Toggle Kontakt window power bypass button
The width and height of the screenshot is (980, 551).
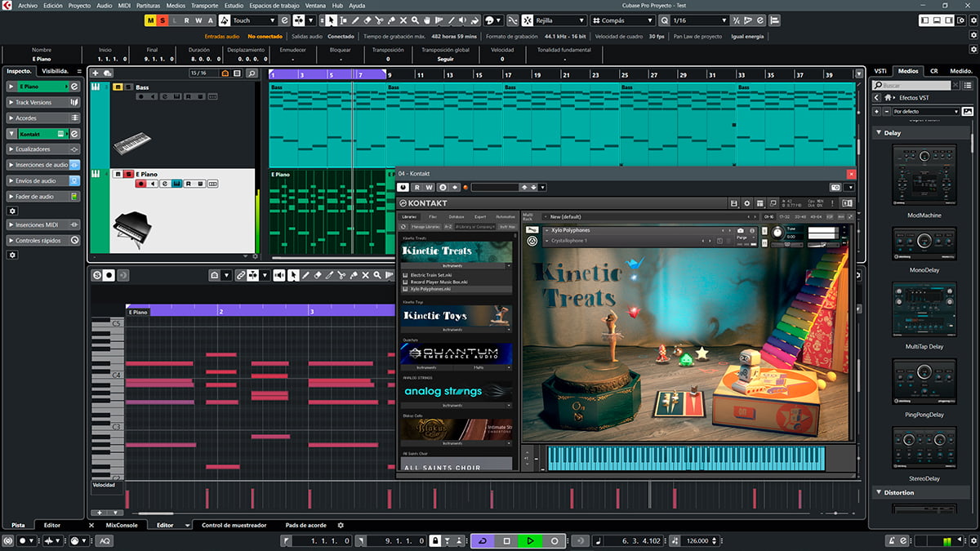click(x=403, y=188)
